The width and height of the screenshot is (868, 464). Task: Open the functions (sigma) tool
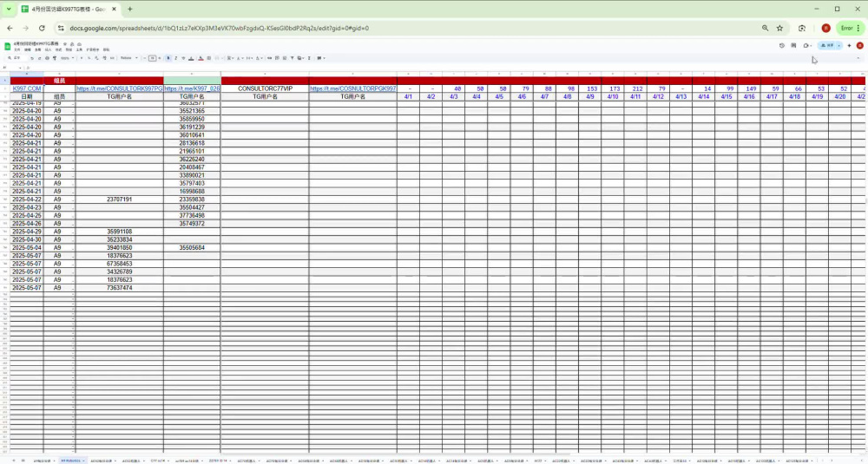tap(309, 58)
